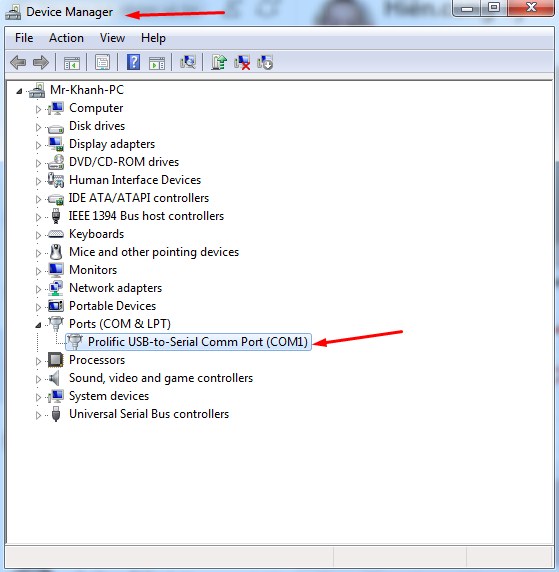Expand the Universal Serial Bus controllers node
The width and height of the screenshot is (559, 572).
click(38, 415)
